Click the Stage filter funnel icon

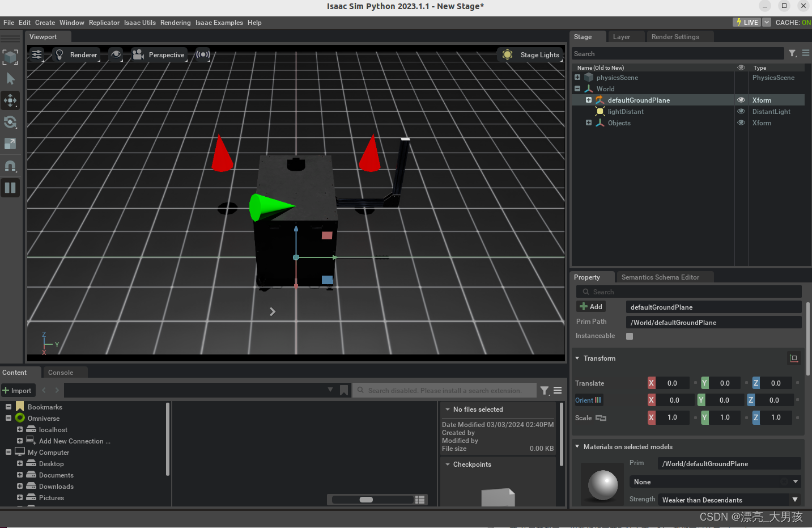click(x=793, y=53)
